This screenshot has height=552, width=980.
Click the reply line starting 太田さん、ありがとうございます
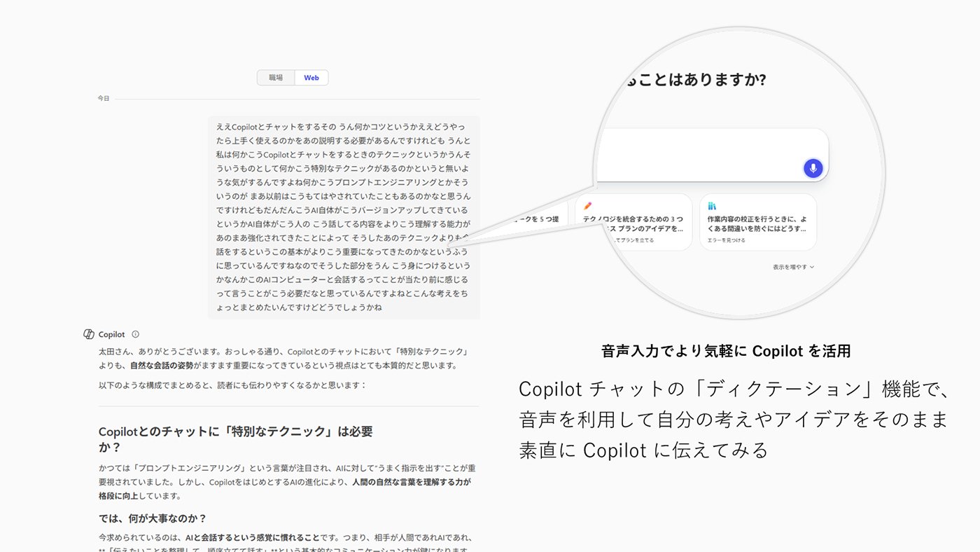click(283, 358)
